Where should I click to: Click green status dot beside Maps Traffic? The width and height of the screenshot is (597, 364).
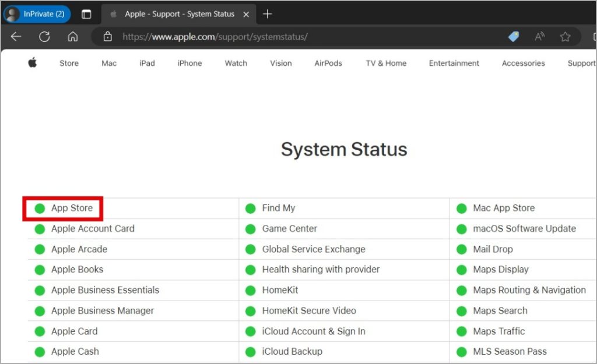462,331
